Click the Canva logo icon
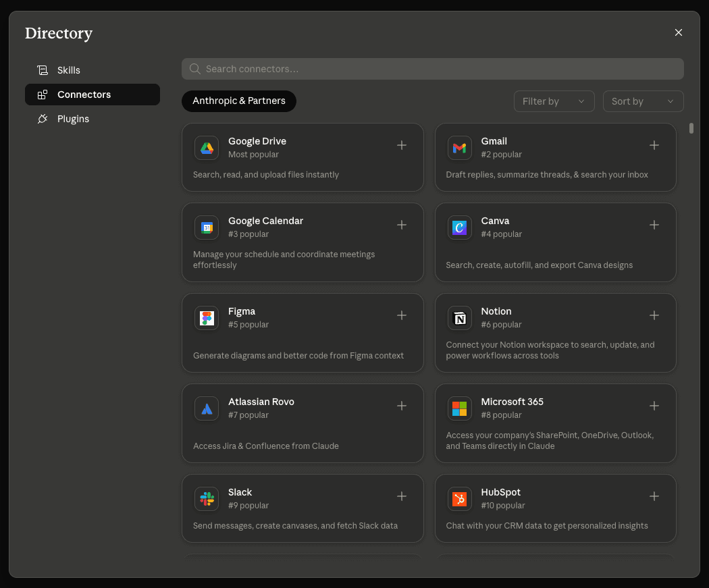This screenshot has width=709, height=588. 459,228
